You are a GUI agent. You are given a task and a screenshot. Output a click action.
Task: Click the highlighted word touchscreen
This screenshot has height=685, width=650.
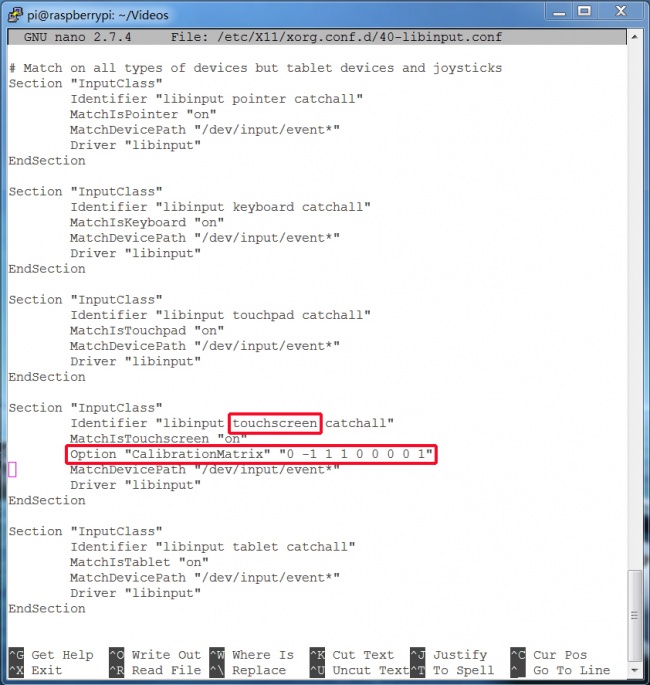[x=274, y=423]
